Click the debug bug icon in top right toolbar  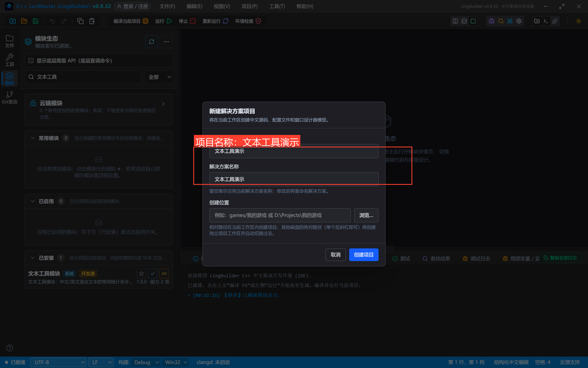click(x=491, y=21)
